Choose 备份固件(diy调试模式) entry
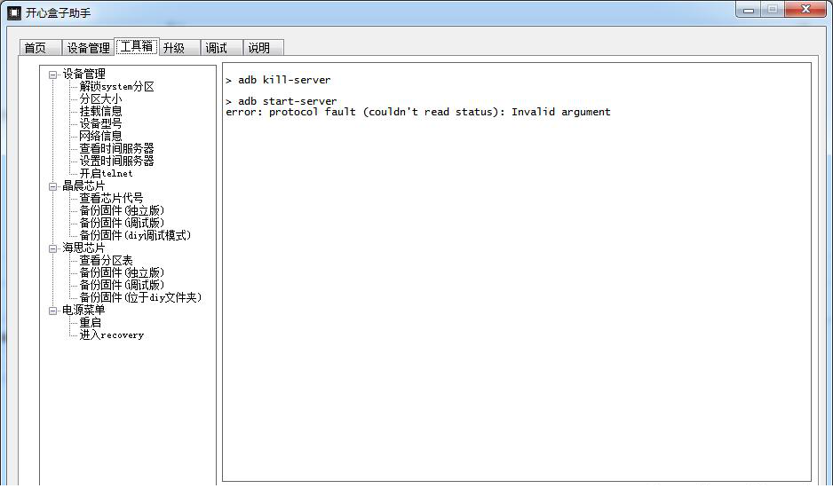833x504 pixels. pos(135,235)
